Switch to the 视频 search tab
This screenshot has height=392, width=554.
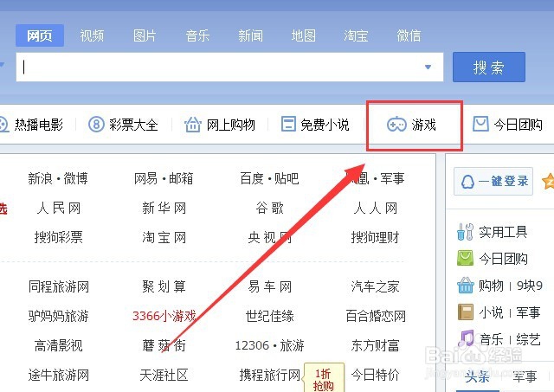click(92, 35)
